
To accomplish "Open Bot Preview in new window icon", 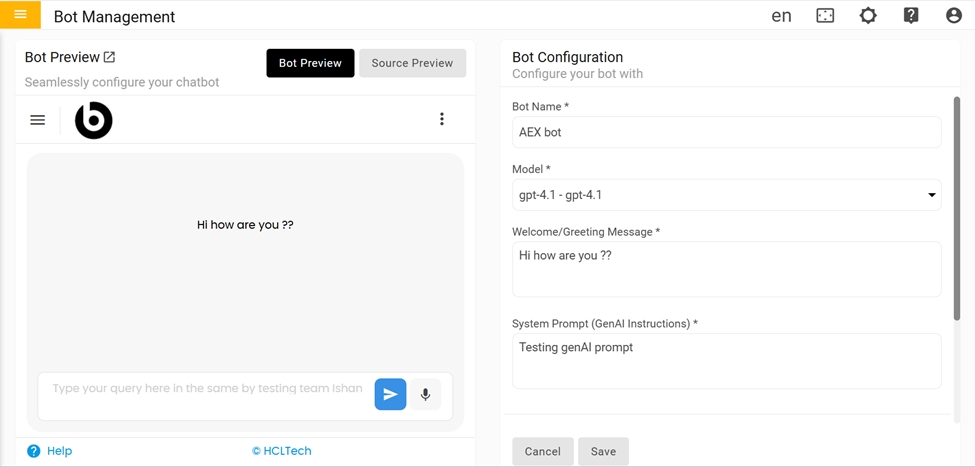I will pos(110,58).
